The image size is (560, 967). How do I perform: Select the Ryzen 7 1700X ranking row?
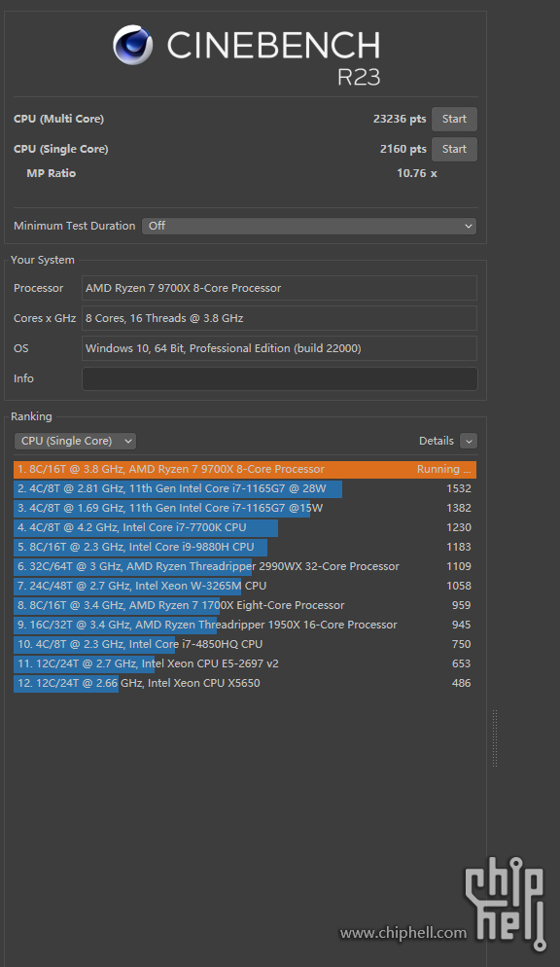tap(245, 605)
